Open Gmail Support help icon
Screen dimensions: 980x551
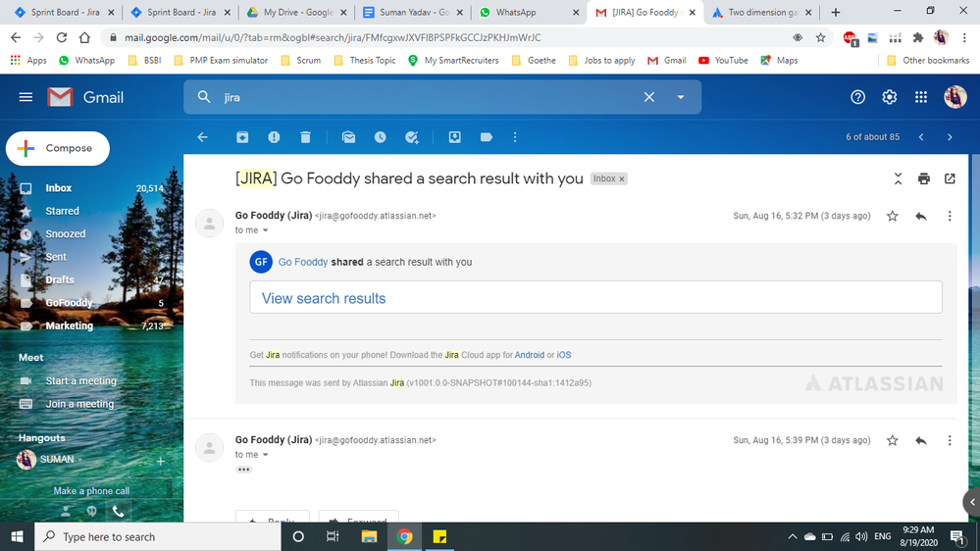(857, 97)
